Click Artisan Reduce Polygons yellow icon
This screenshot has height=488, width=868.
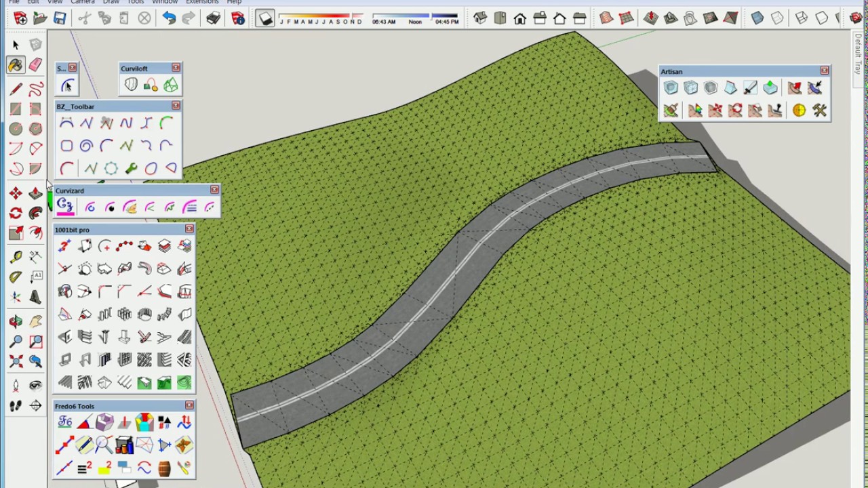[800, 110]
